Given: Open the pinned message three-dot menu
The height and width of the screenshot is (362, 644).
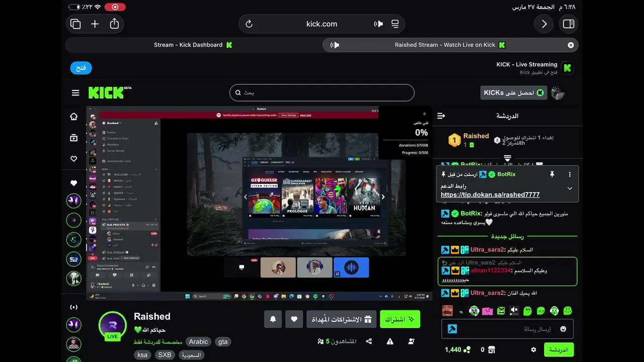Looking at the screenshot, I should [x=570, y=174].
